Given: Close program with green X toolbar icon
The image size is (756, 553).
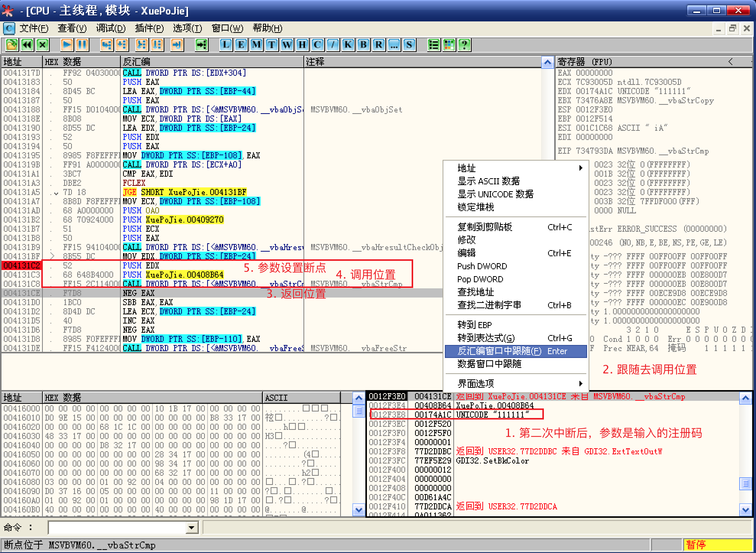Looking at the screenshot, I should pyautogui.click(x=42, y=45).
